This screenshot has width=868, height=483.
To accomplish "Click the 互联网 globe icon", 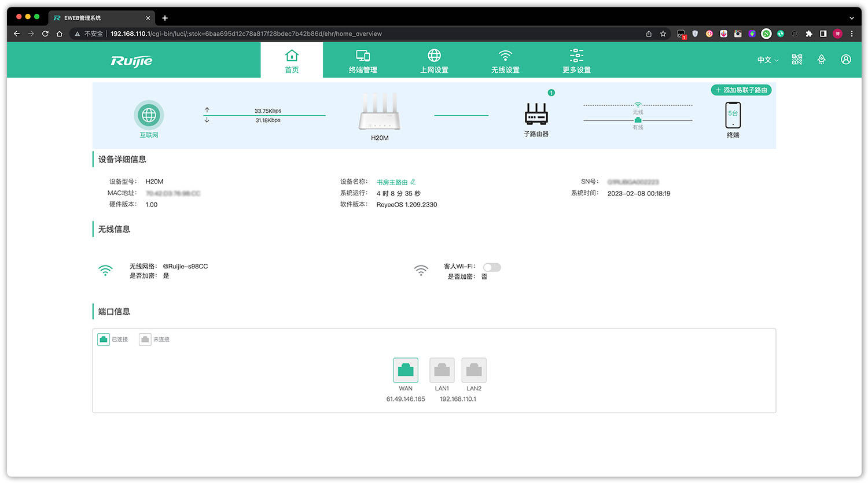I will coord(149,115).
